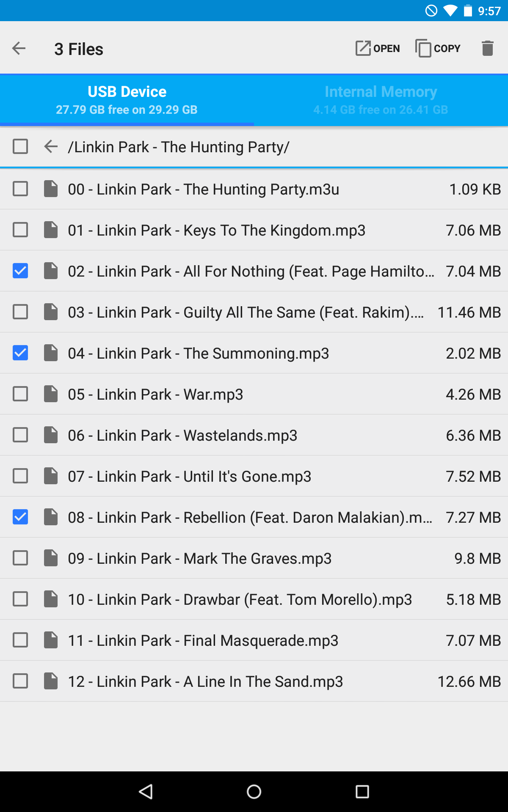The width and height of the screenshot is (508, 812).
Task: Go up a folder via path arrow
Action: [51, 147]
